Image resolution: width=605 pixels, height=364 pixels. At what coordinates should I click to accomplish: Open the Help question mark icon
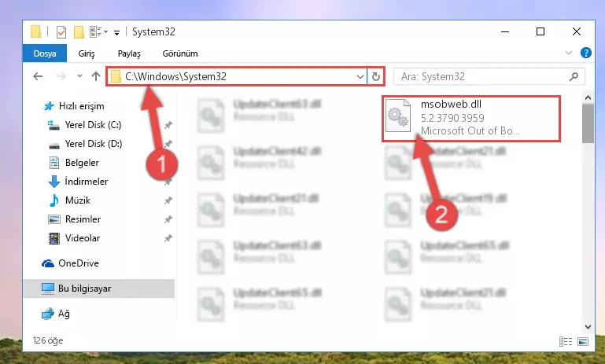585,53
